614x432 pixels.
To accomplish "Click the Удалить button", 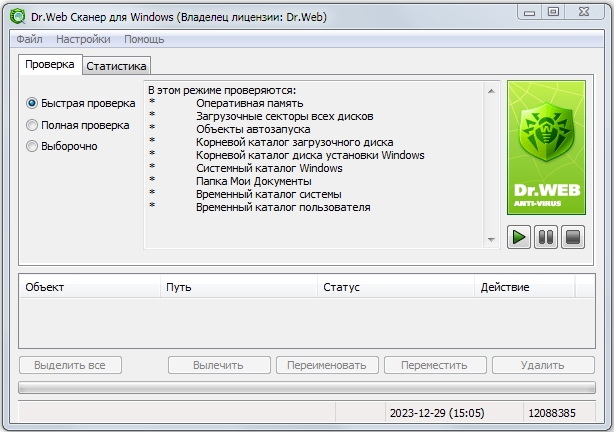I will [543, 365].
